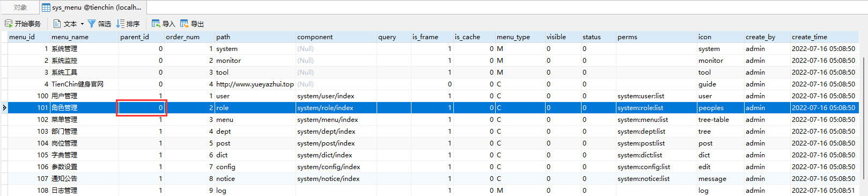Click the Text (文本) view icon
This screenshot has width=868, height=196.
click(57, 24)
